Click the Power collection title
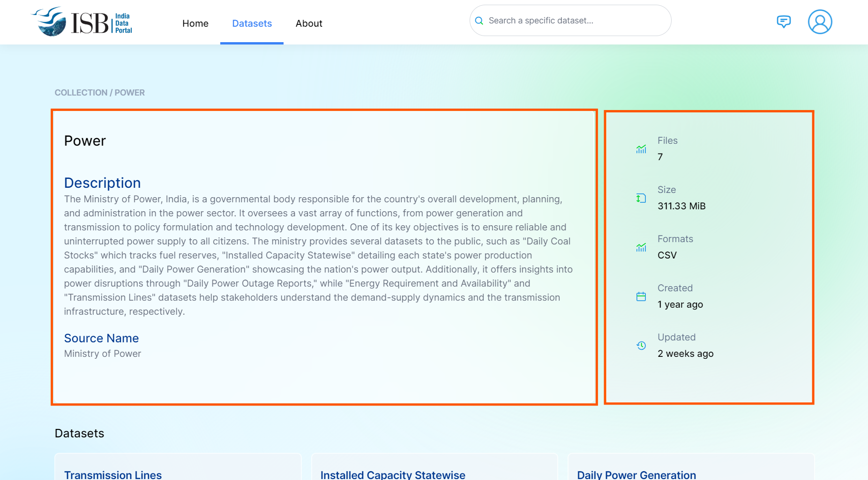868x480 pixels. click(85, 141)
